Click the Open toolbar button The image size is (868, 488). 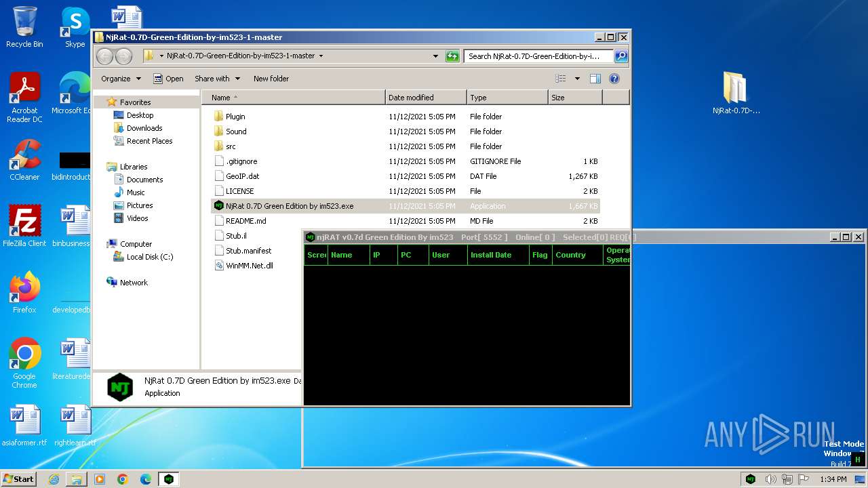click(168, 79)
